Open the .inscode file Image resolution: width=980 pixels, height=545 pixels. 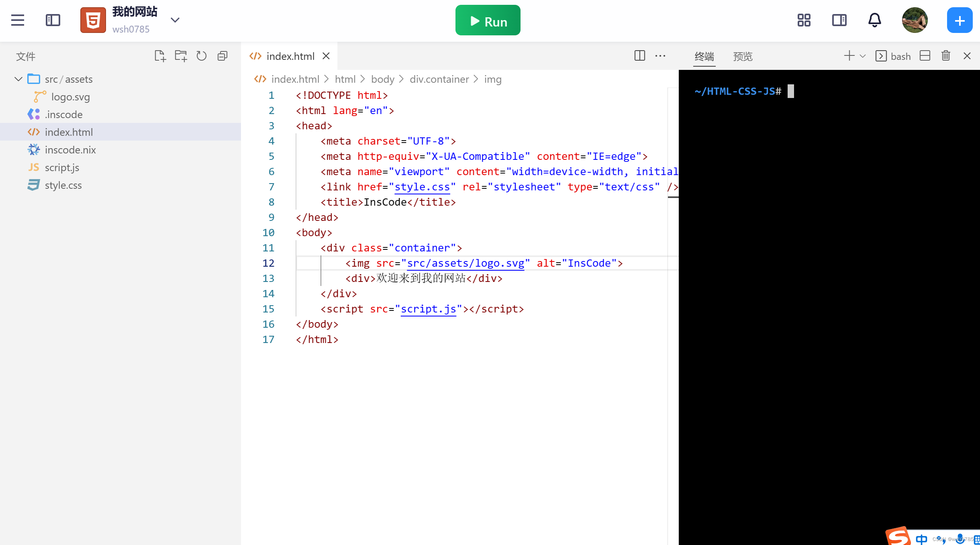[63, 114]
